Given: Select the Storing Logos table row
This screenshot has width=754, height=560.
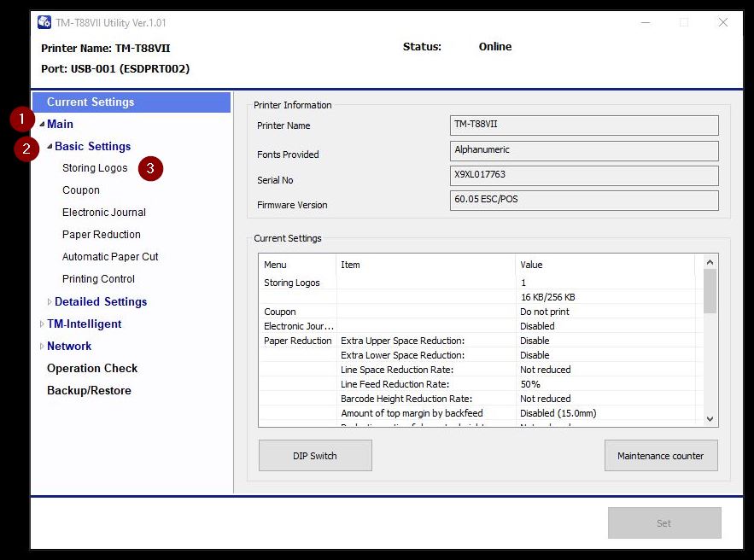Looking at the screenshot, I should (478, 283).
